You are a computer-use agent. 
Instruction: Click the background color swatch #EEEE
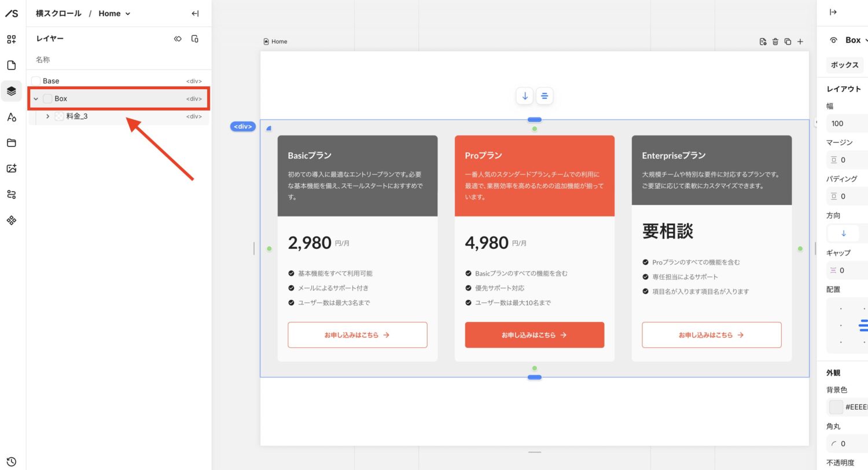click(836, 407)
